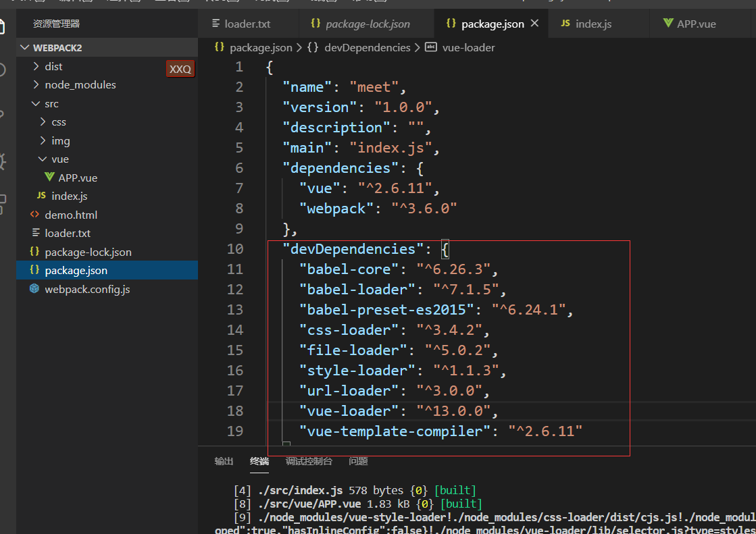Image resolution: width=756 pixels, height=534 pixels.
Task: Click ./src/vue/APP.vue in the terminal output
Action: coord(309,504)
